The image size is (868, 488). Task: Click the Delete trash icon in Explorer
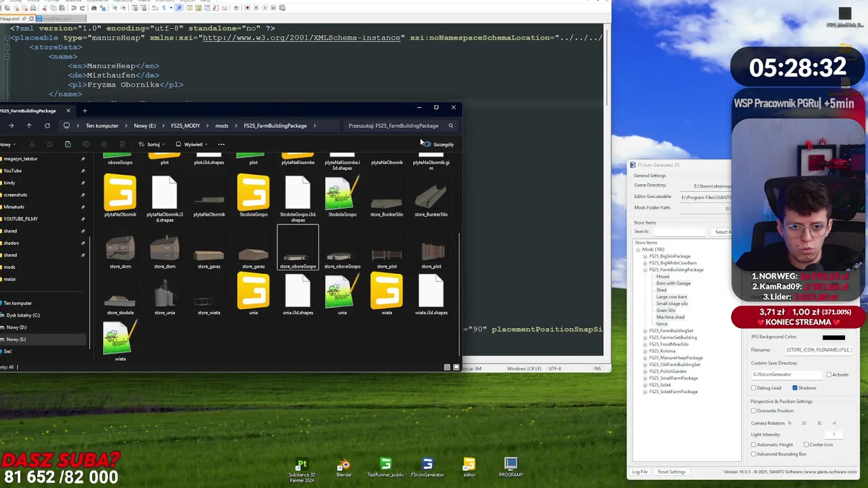pyautogui.click(x=122, y=144)
